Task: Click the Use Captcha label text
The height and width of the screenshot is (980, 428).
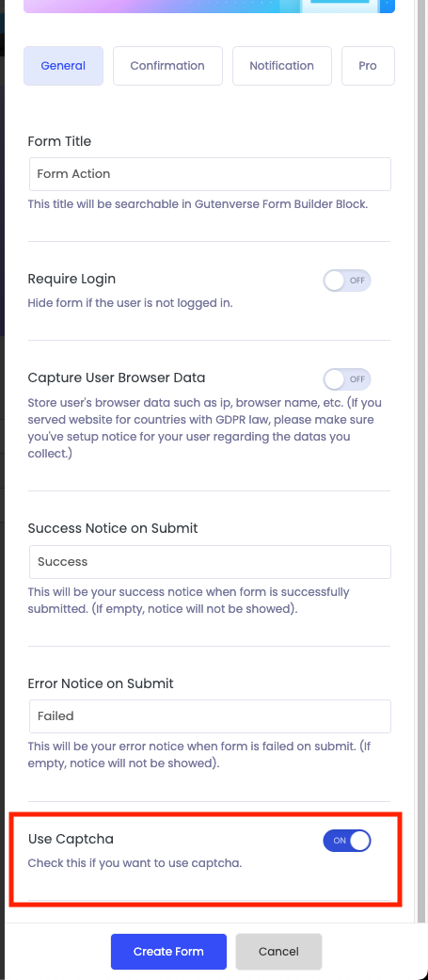Action: [71, 839]
